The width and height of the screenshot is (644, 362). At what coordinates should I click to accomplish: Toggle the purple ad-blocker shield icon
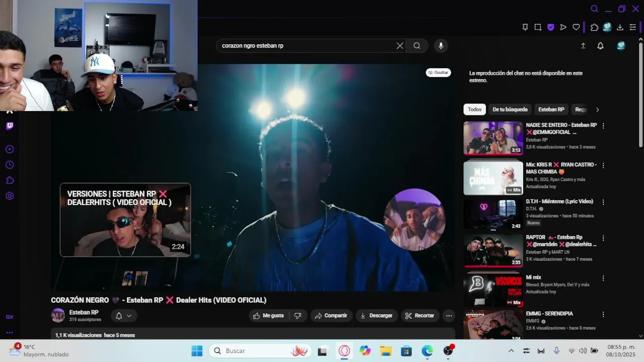[x=551, y=27]
